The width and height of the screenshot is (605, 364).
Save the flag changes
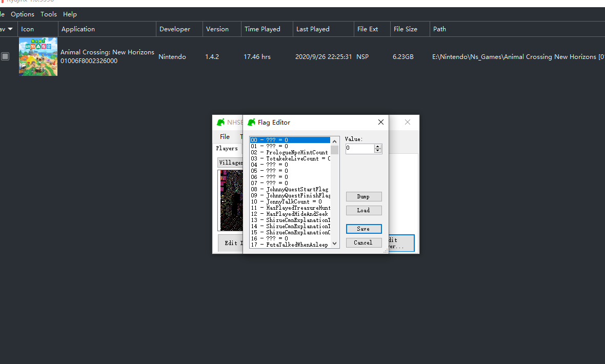click(364, 229)
